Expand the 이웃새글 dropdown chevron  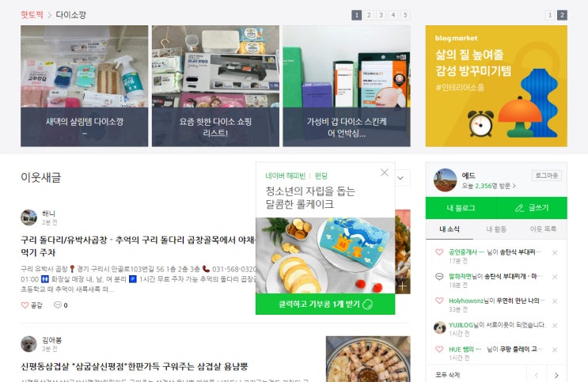(400, 178)
